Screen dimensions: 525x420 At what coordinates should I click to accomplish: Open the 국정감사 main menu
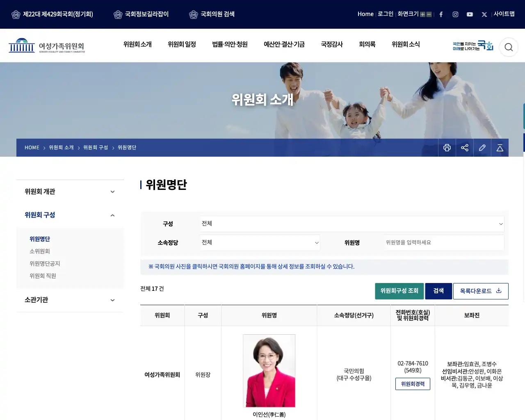(332, 44)
